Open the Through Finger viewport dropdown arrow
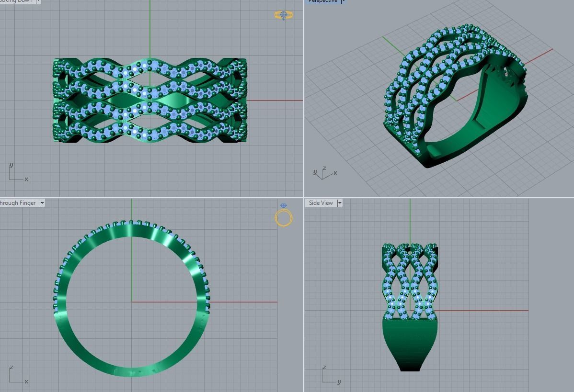Image resolution: width=574 pixels, height=392 pixels. point(42,203)
